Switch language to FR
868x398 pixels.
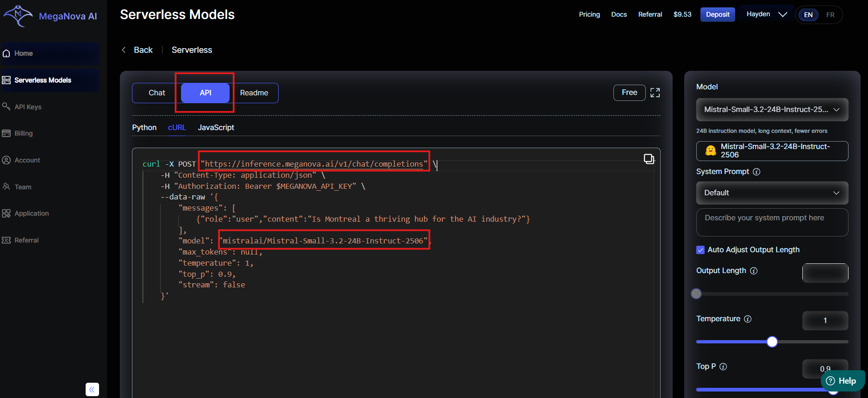click(830, 15)
